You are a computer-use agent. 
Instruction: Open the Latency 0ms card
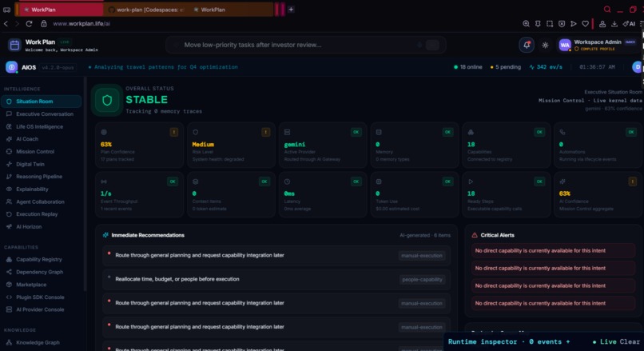(x=323, y=194)
